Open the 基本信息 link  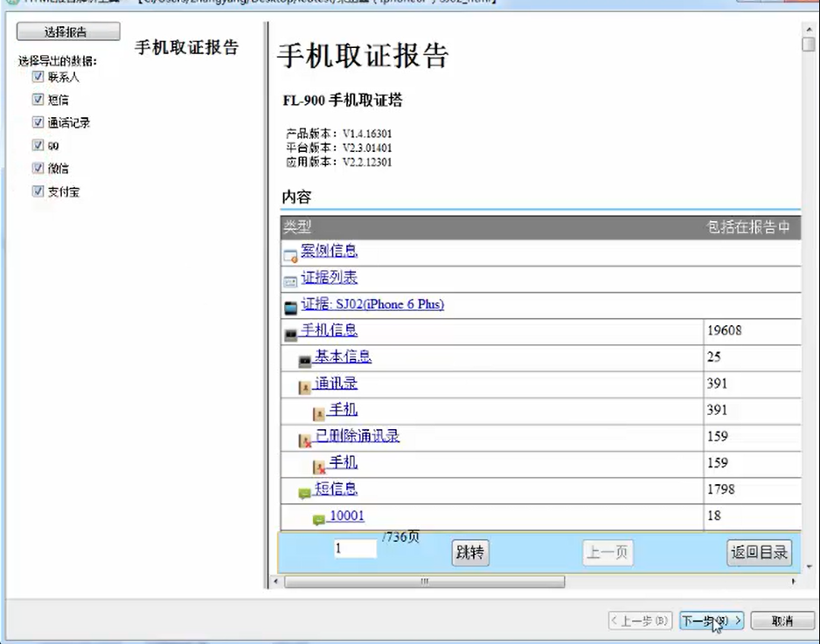[343, 357]
